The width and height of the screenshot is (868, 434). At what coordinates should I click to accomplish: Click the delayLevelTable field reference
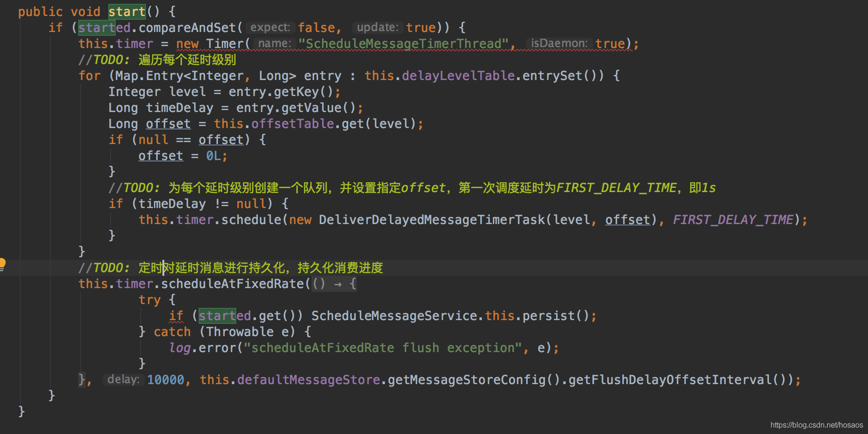[x=458, y=76]
